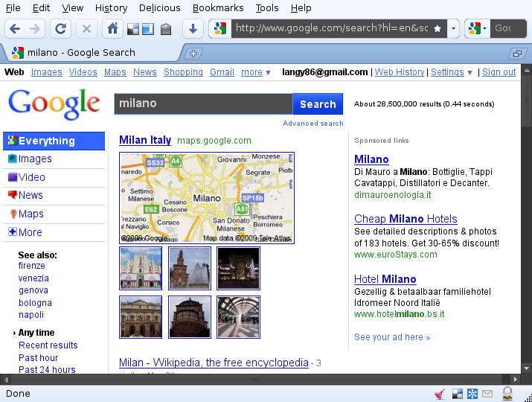
Task: Open the History menu
Action: point(112,7)
